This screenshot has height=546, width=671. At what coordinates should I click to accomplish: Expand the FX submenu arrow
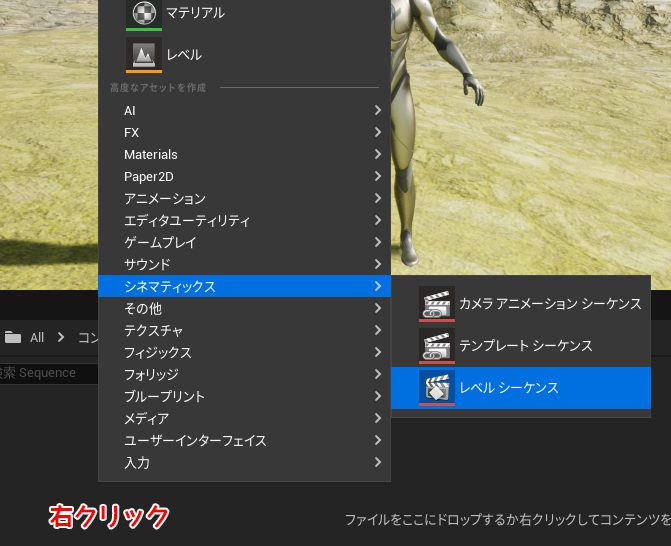[x=377, y=132]
